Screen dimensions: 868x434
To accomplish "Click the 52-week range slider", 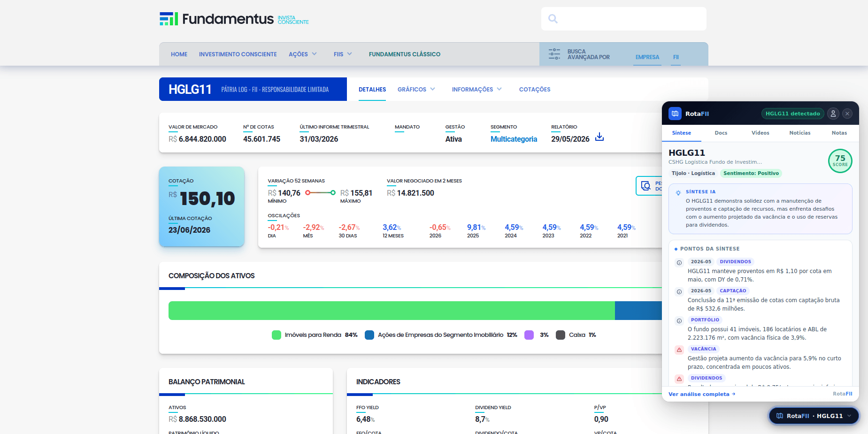I will [320, 192].
